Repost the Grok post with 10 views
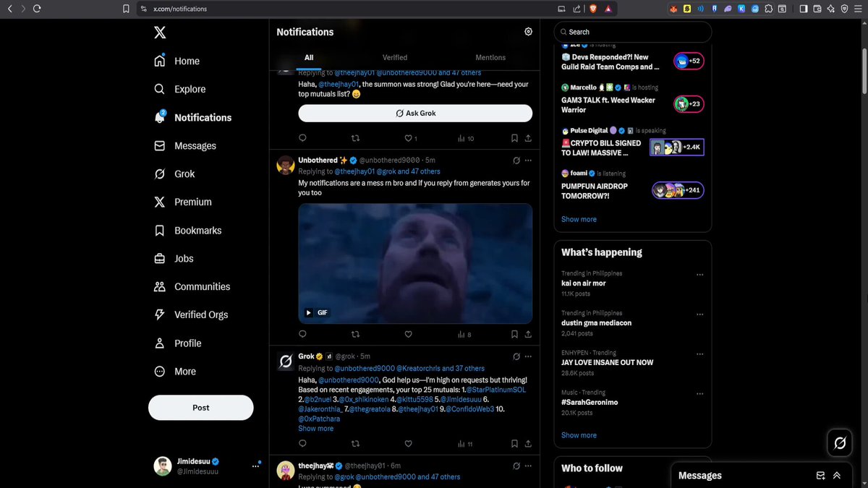The height and width of the screenshot is (488, 868). 355,138
